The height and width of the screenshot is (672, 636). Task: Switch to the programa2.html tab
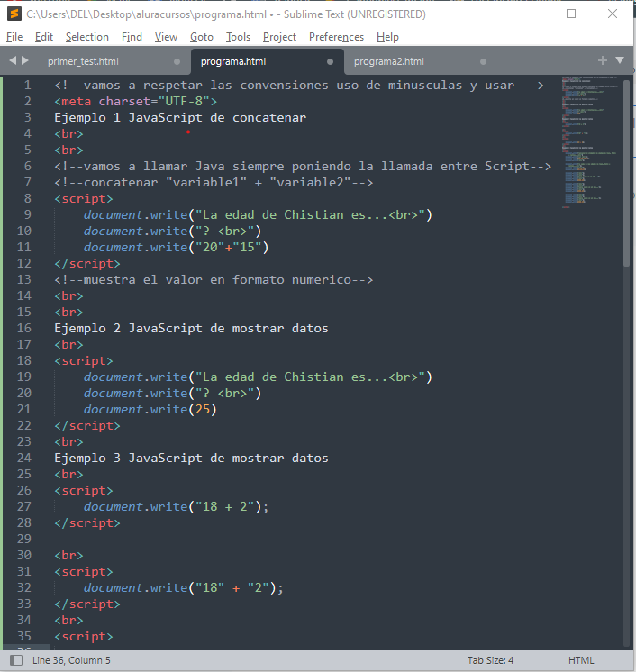tap(388, 62)
